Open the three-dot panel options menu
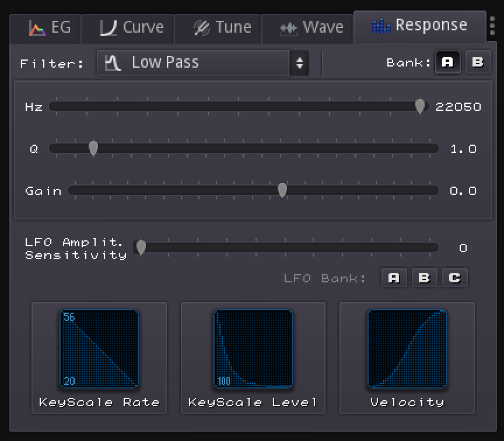Viewport: 504px width, 441px height. pyautogui.click(x=492, y=26)
